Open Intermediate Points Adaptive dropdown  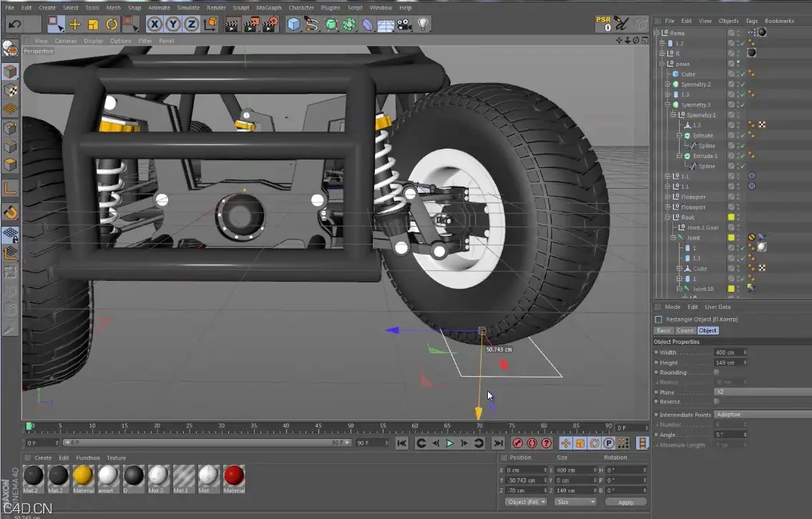[763, 415]
